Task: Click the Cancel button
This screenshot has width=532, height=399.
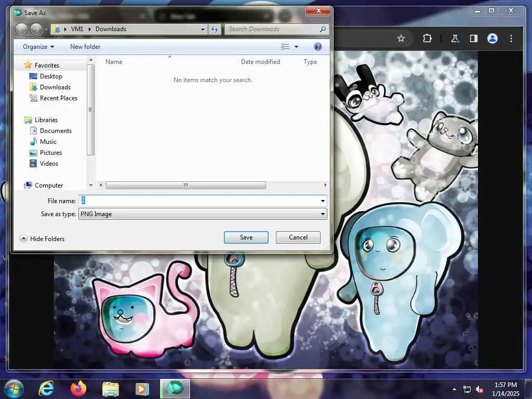Action: 298,237
